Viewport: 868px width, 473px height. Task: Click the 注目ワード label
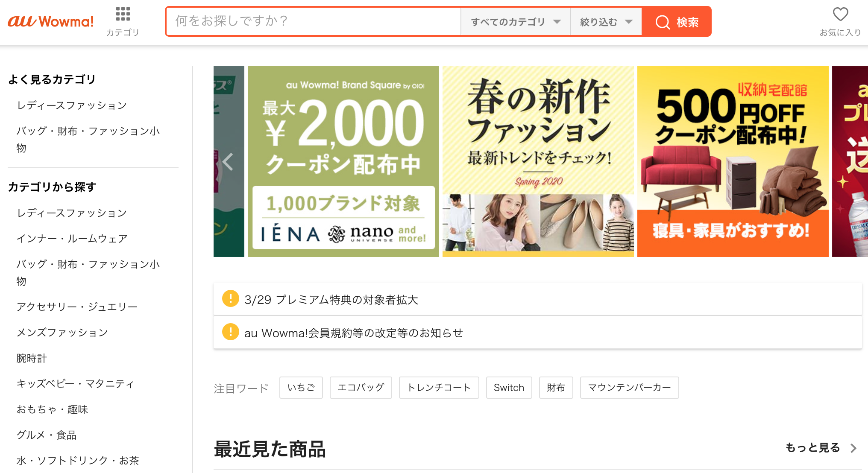pyautogui.click(x=241, y=388)
